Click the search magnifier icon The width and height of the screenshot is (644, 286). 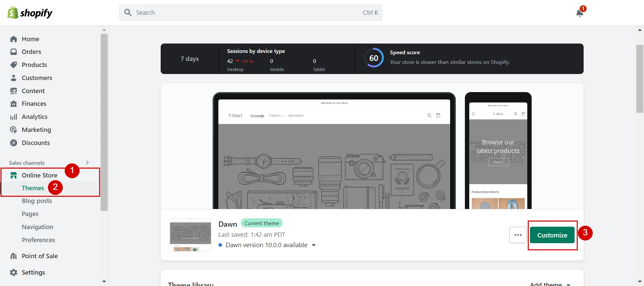(128, 12)
